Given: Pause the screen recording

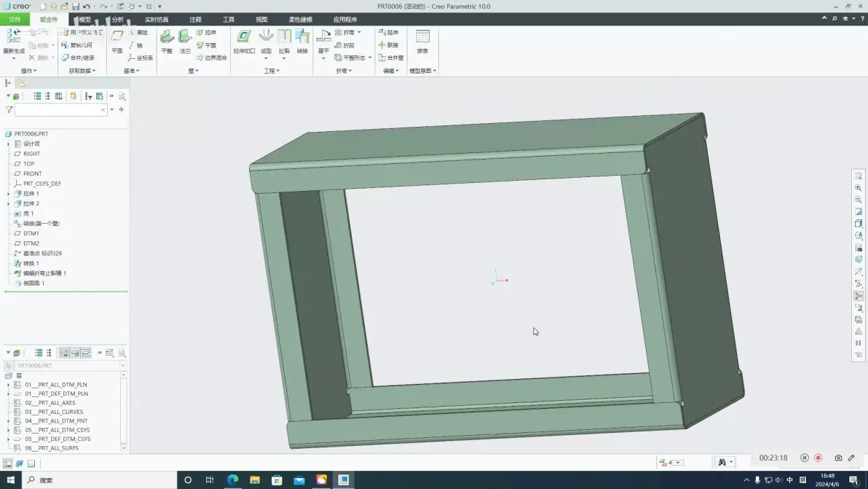Looking at the screenshot, I should (805, 458).
